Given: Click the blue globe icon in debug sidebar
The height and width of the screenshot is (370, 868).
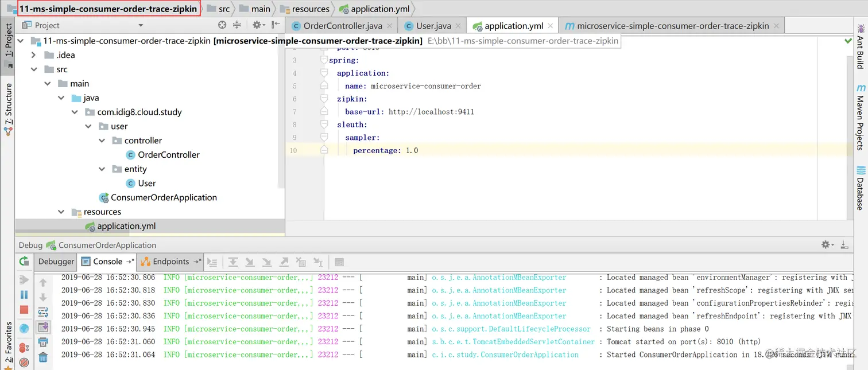Looking at the screenshot, I should pos(24,329).
